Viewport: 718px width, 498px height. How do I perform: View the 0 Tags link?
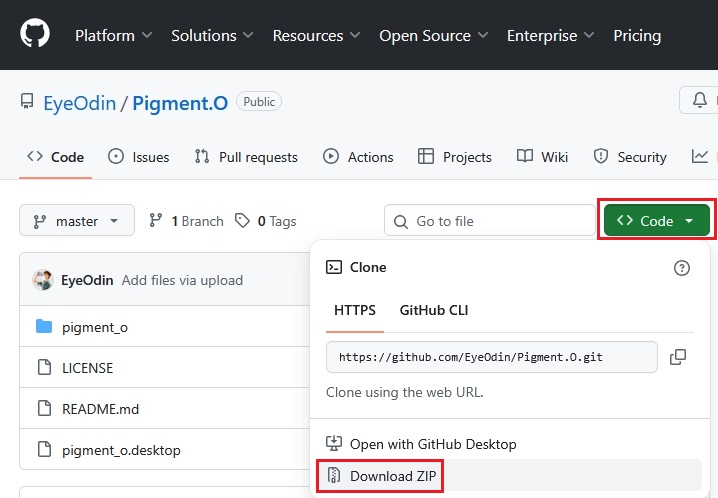coord(266,221)
